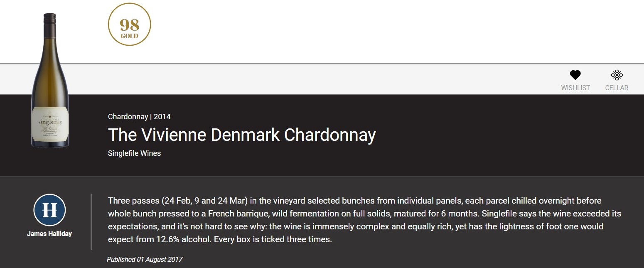The height and width of the screenshot is (268, 644).
Task: Click the Published 01 August 2017 date
Action: (x=145, y=260)
